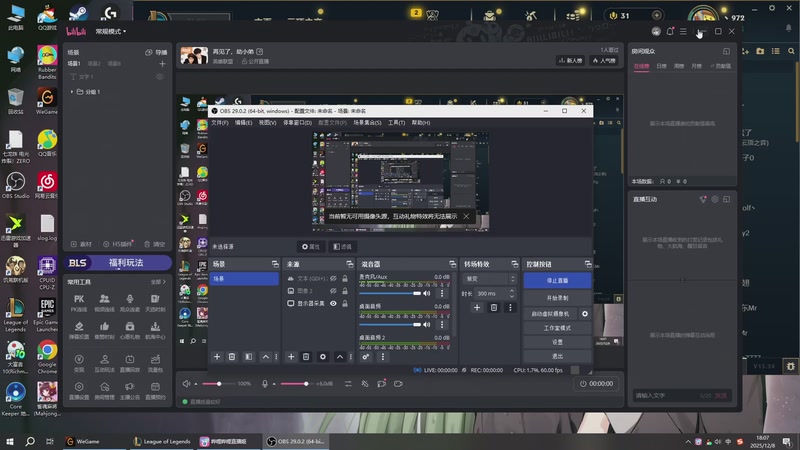Open the 常规模式 mode dropdown

111,32
